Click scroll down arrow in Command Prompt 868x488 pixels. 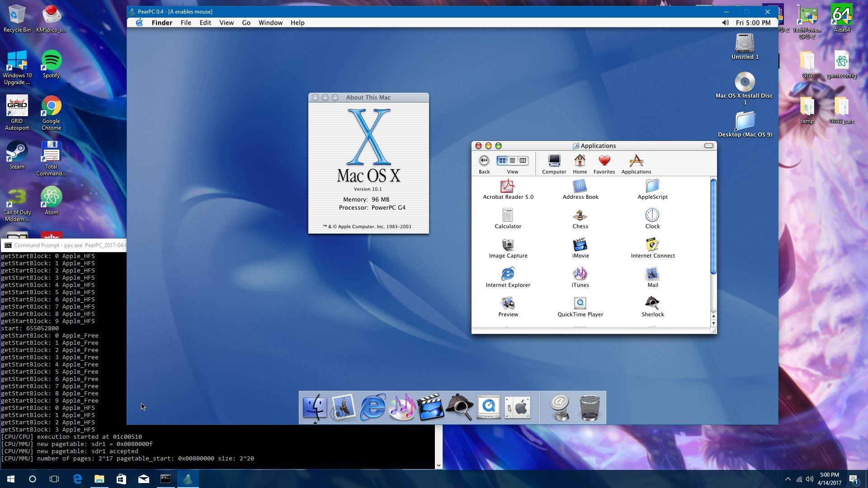pyautogui.click(x=438, y=465)
